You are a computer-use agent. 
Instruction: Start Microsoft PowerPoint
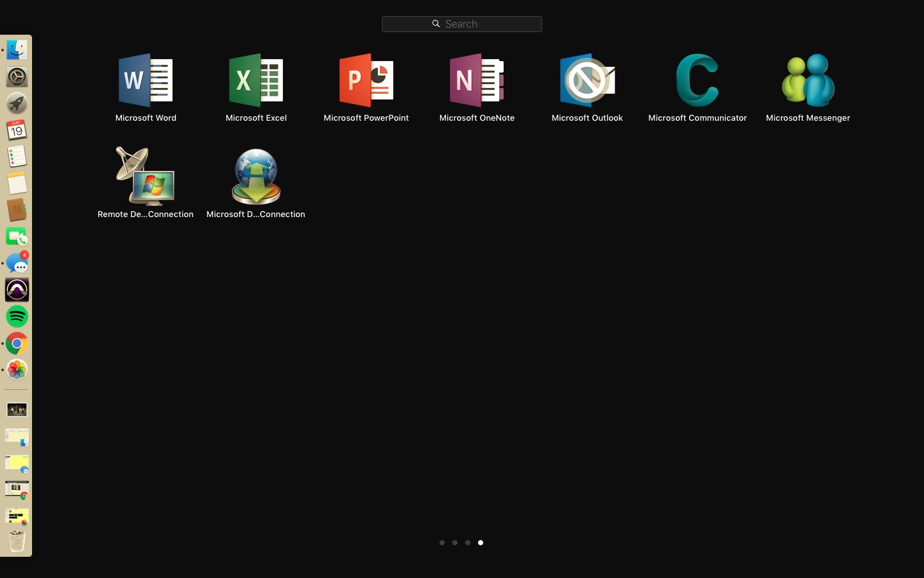coord(366,80)
